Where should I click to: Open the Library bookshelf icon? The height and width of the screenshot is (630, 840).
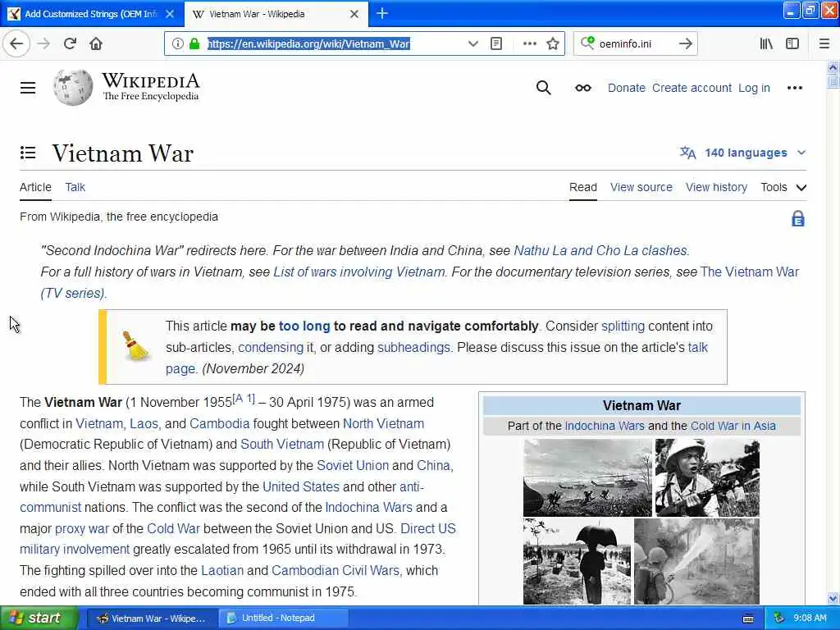766,43
